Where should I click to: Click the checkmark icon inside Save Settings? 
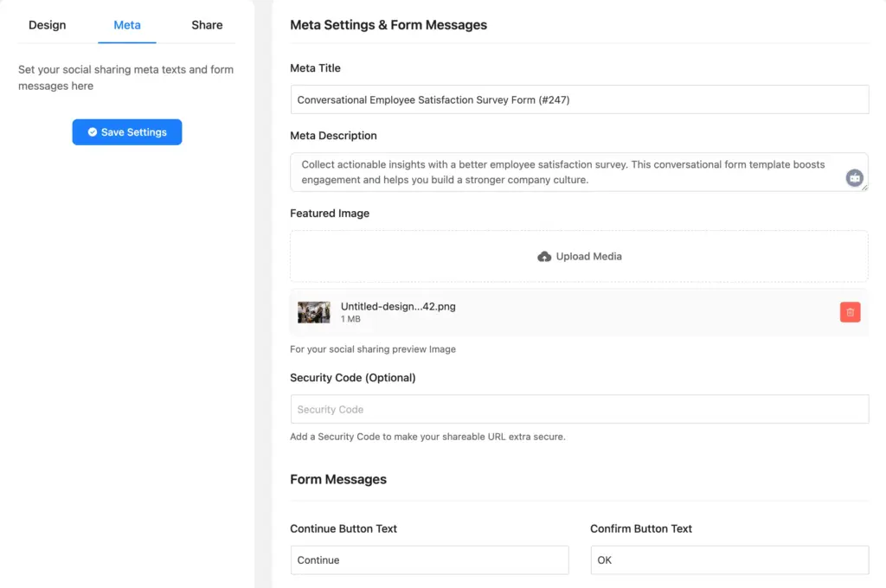tap(91, 131)
